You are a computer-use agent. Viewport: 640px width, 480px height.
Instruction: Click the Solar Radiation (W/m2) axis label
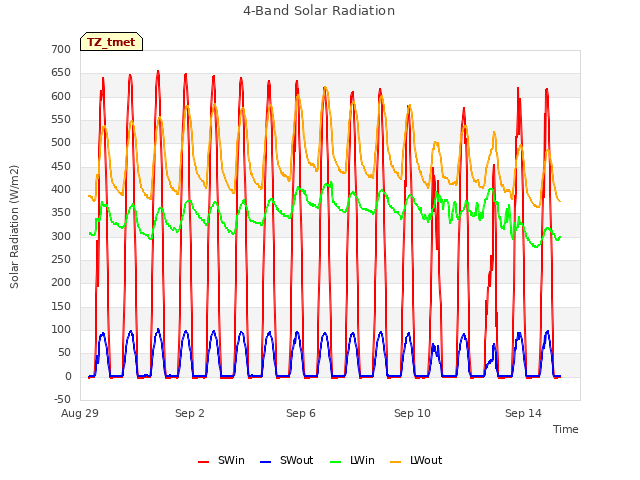pyautogui.click(x=14, y=227)
